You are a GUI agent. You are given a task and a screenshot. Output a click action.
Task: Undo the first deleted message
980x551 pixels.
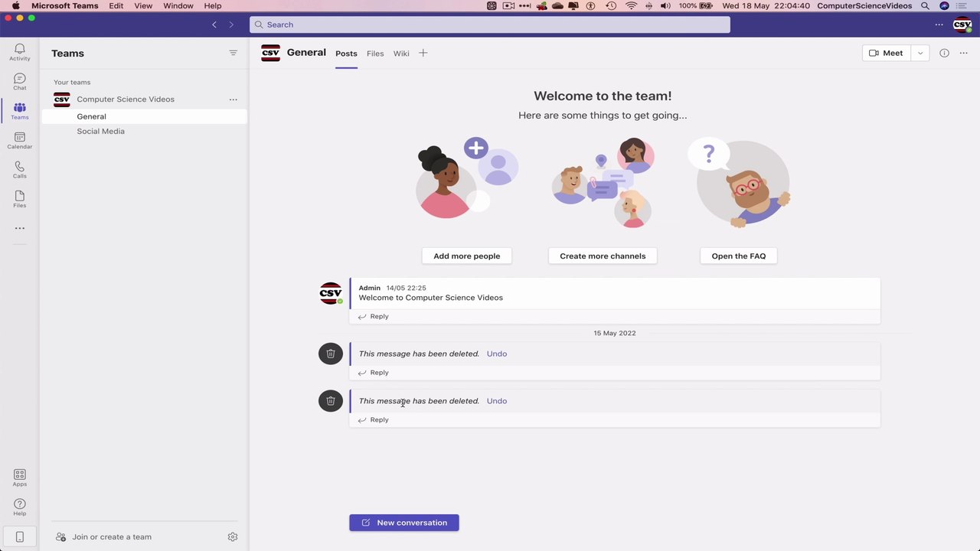[497, 354]
